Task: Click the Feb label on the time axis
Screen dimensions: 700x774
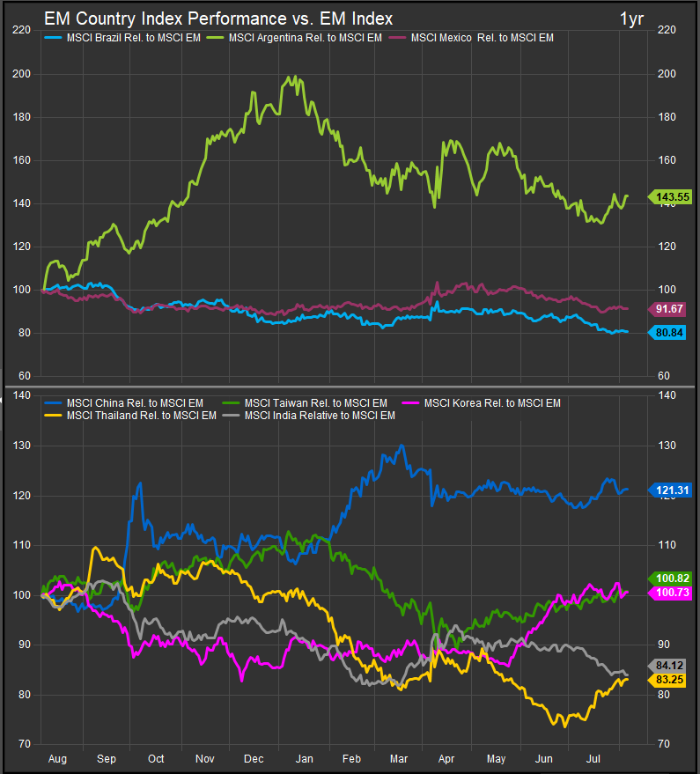Action: 351,759
